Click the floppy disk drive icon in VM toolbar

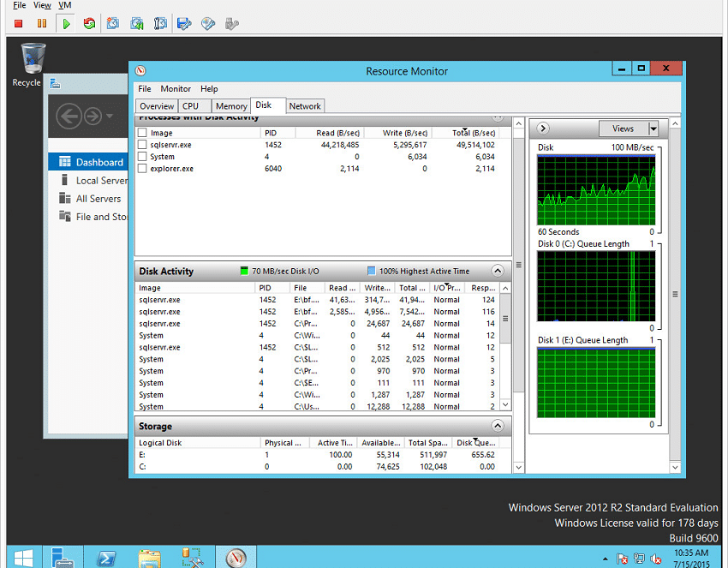(184, 23)
